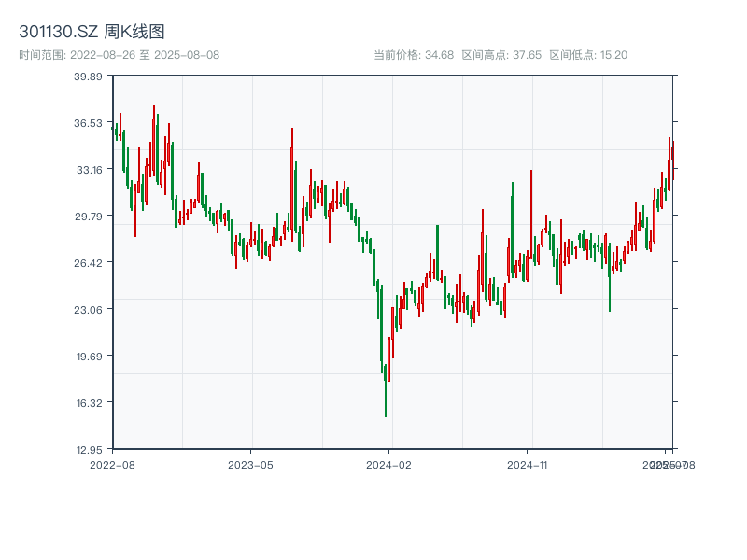Click the 当前价格 34.68 label
747x560 pixels.
[x=414, y=55]
